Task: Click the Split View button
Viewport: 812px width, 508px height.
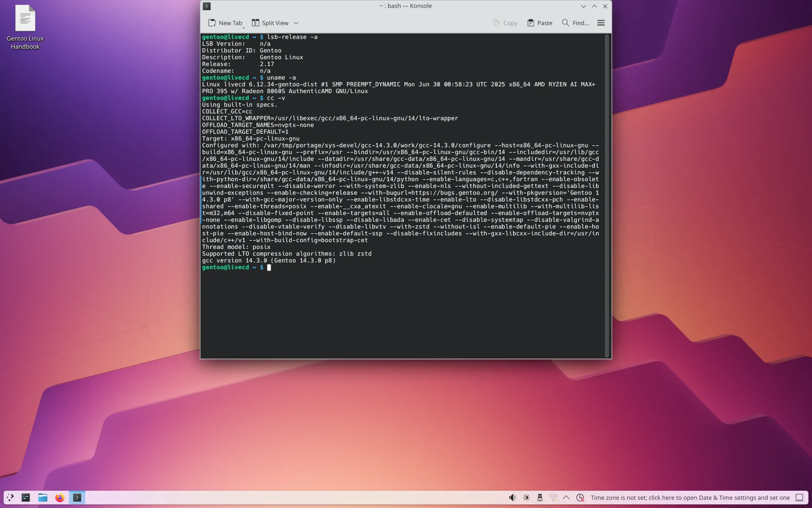Action: click(270, 23)
